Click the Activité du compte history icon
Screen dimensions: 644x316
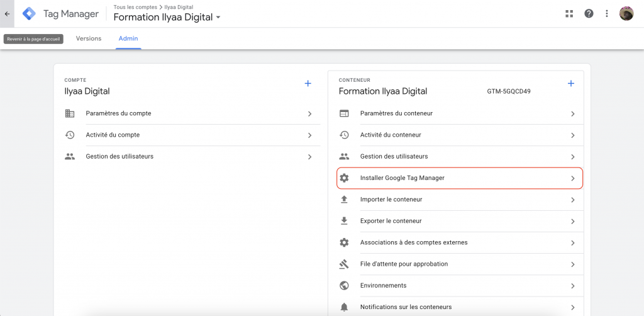[x=70, y=135]
